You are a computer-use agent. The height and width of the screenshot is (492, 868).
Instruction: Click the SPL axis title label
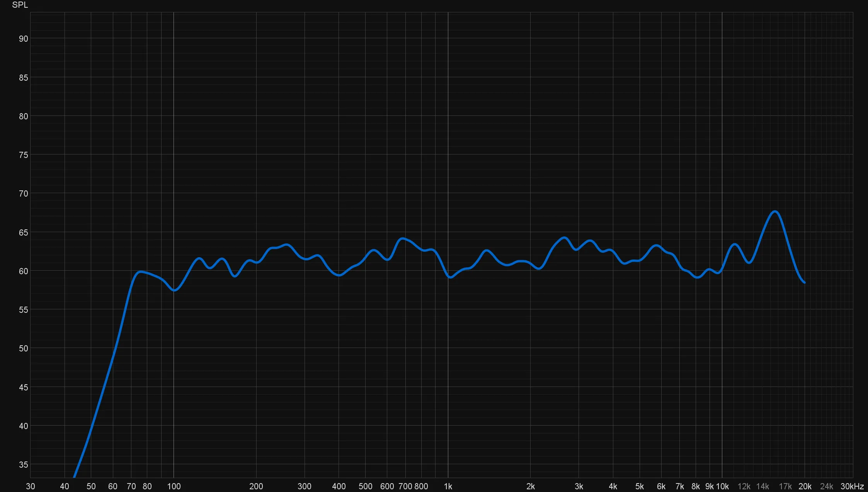click(20, 5)
